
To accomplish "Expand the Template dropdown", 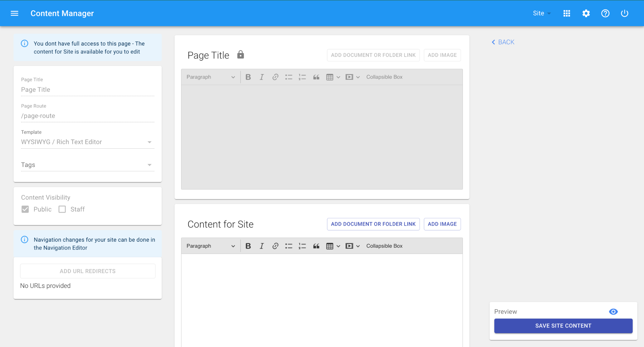I will pyautogui.click(x=87, y=142).
